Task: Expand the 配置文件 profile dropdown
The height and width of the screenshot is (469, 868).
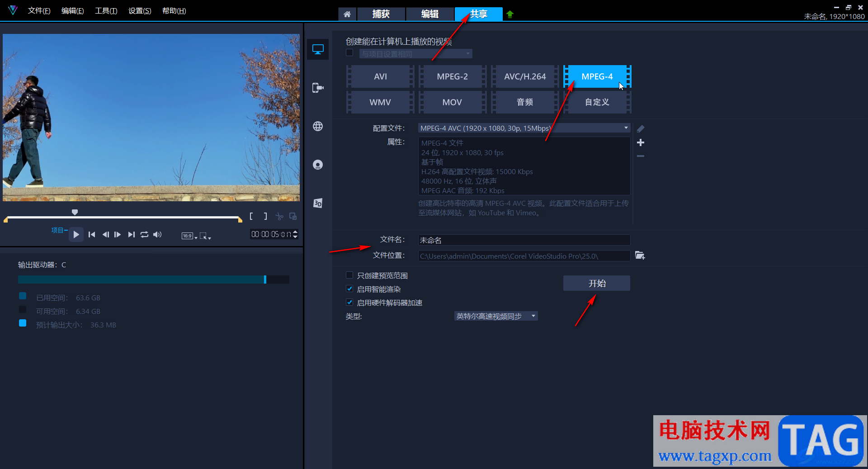Action: tap(524, 128)
